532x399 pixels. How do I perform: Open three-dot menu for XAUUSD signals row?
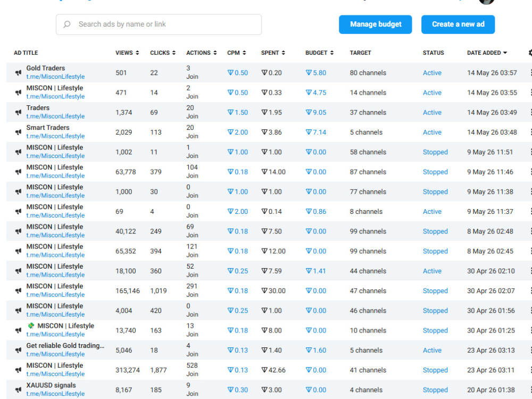(530, 390)
